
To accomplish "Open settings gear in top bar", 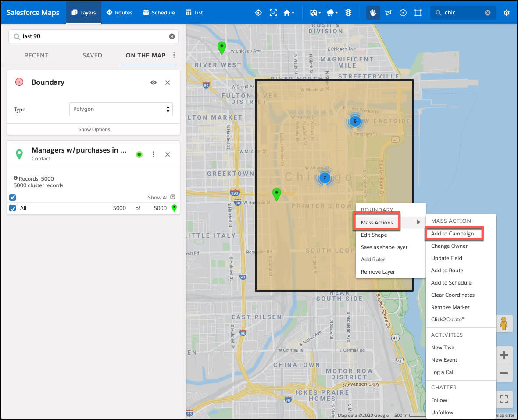I will (x=507, y=13).
